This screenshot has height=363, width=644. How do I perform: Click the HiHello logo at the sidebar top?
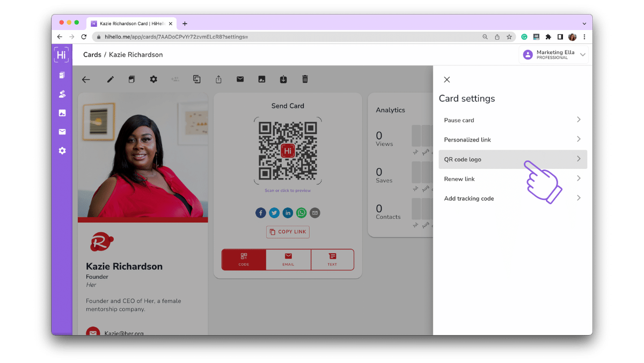(x=62, y=54)
